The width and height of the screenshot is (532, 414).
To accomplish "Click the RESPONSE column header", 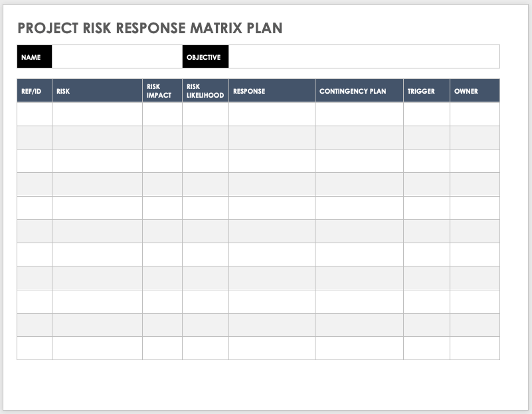I will click(271, 90).
